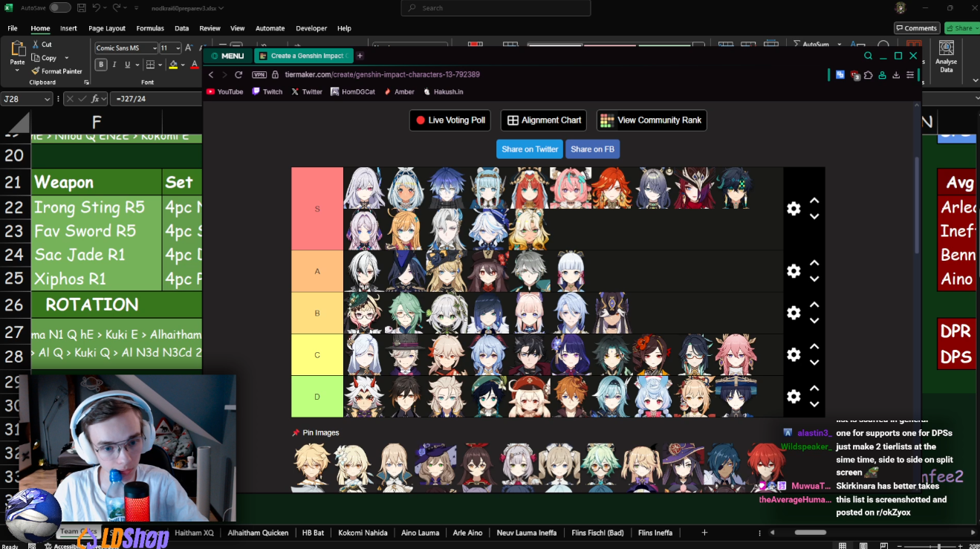Viewport: 980px width, 549px height.
Task: Switch to the Page Layout ribbon tab
Action: [107, 28]
